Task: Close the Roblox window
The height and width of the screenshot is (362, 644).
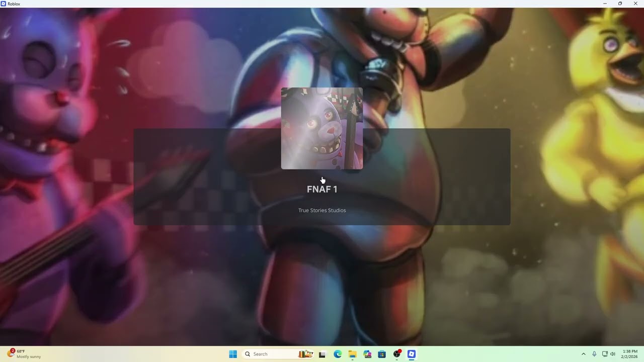Action: (x=635, y=4)
